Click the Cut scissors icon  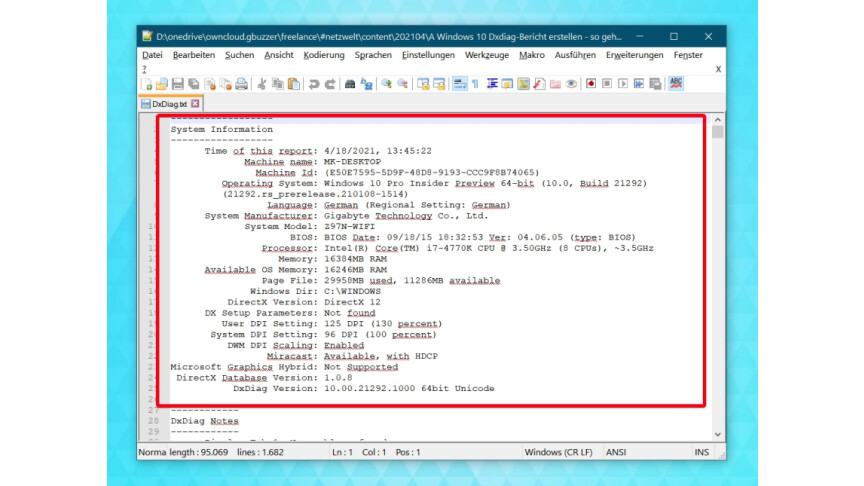tap(262, 84)
